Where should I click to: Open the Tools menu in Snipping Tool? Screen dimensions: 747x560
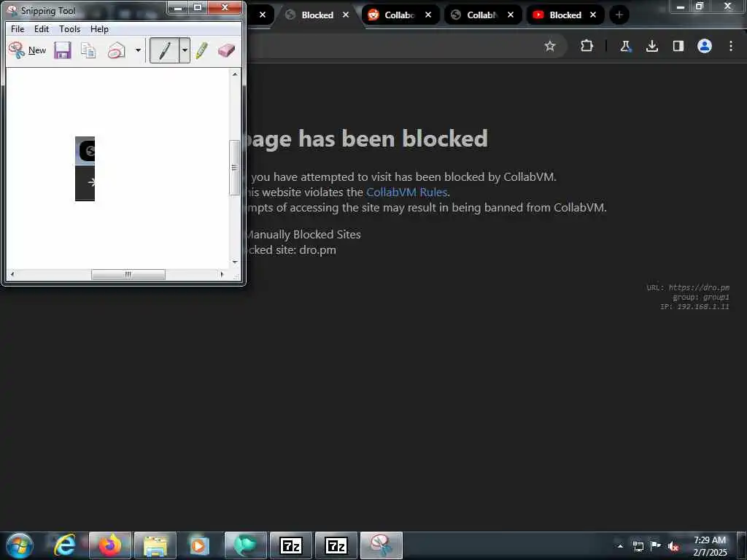coord(69,29)
